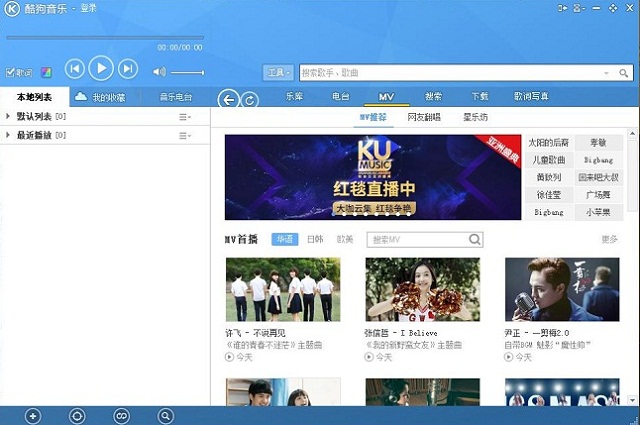The height and width of the screenshot is (425, 640).
Task: Click the volume slider
Action: click(187, 73)
